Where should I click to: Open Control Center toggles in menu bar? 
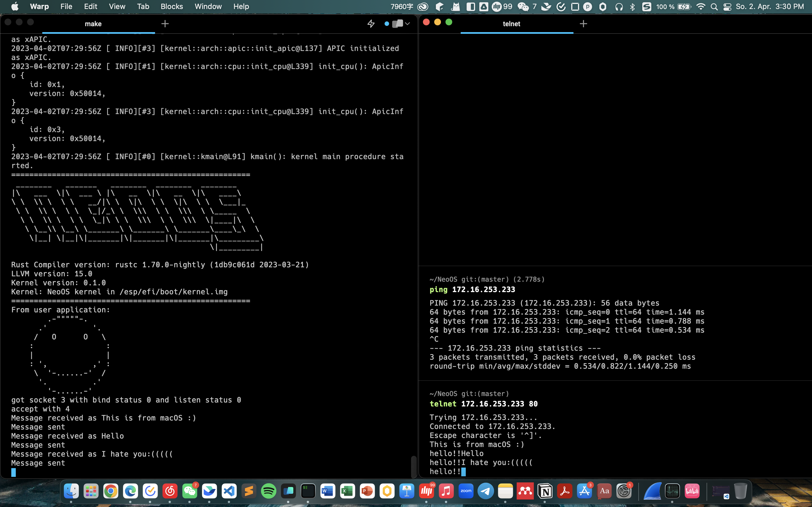tap(727, 7)
